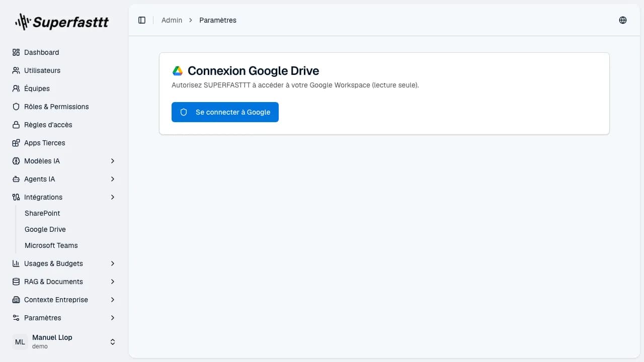Viewport: 644px width, 362px height.
Task: Click the Dashboard grid icon
Action: pyautogui.click(x=16, y=52)
